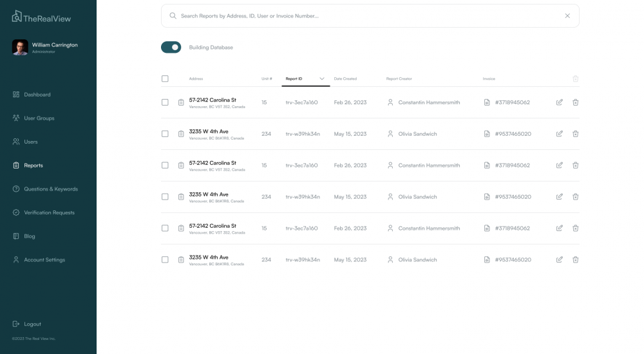Click the edit pencil icon in the last row
The width and height of the screenshot is (644, 354).
tap(560, 260)
